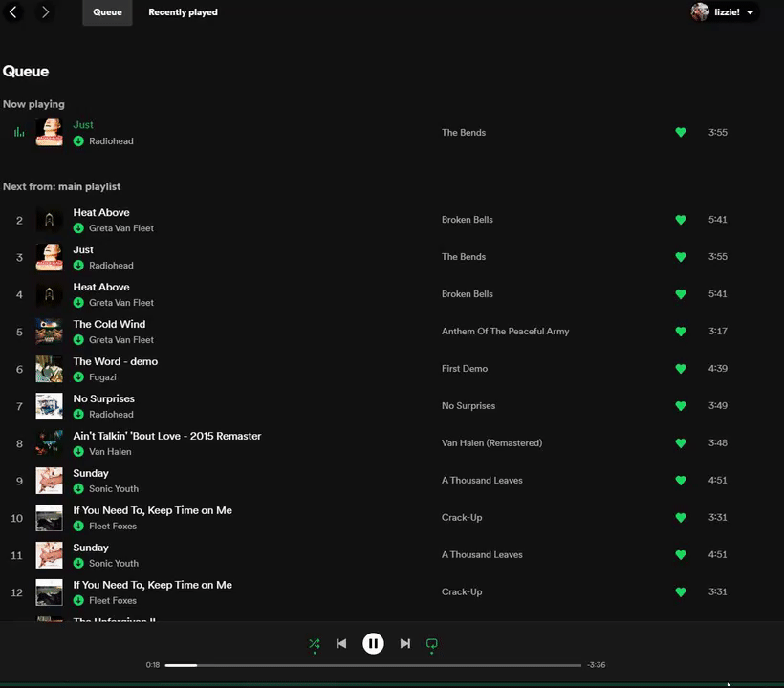Viewport: 784px width, 688px height.
Task: Open Crack-Up album on track 12
Action: (462, 592)
